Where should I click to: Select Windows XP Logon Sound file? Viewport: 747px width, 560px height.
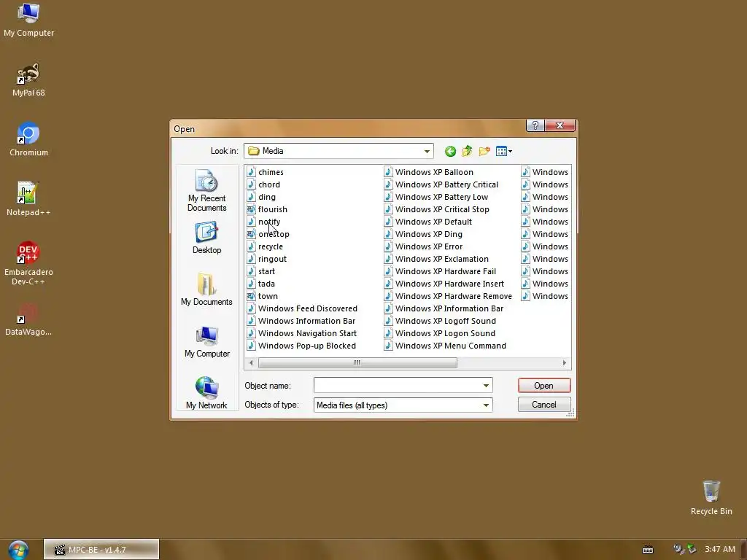click(x=440, y=332)
